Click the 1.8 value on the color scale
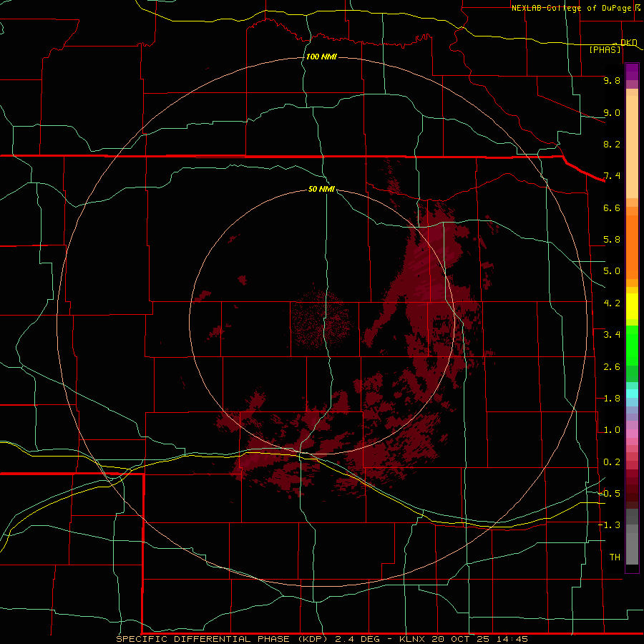Image resolution: width=644 pixels, height=644 pixels. 612,399
